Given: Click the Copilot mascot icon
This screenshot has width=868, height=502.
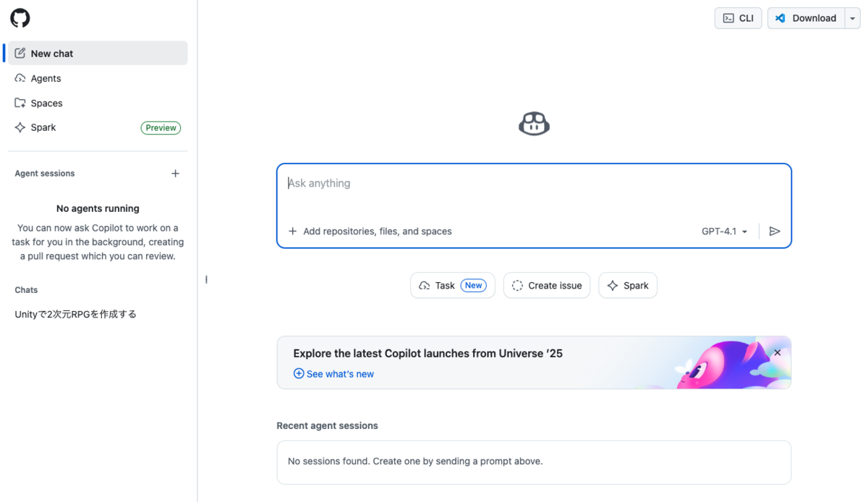Looking at the screenshot, I should [534, 124].
